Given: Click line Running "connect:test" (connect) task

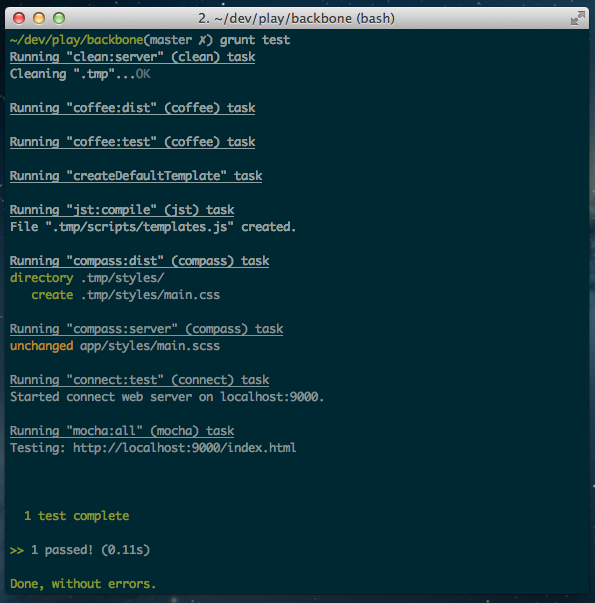Looking at the screenshot, I should tap(139, 380).
